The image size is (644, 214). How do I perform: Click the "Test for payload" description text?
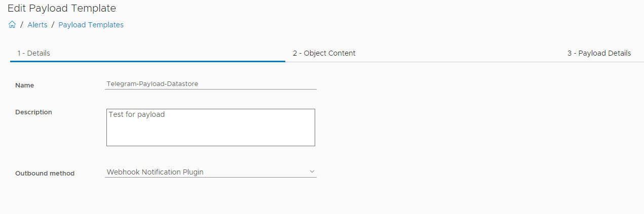pyautogui.click(x=137, y=115)
